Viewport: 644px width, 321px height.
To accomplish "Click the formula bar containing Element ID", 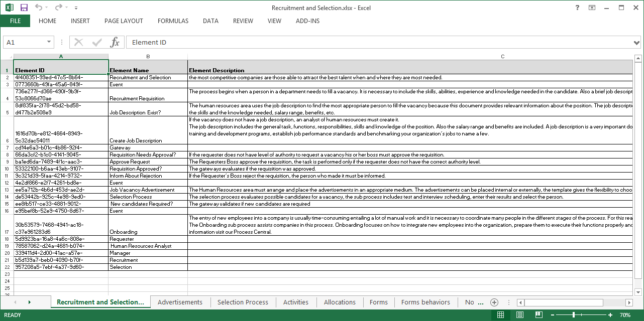I will coord(379,43).
